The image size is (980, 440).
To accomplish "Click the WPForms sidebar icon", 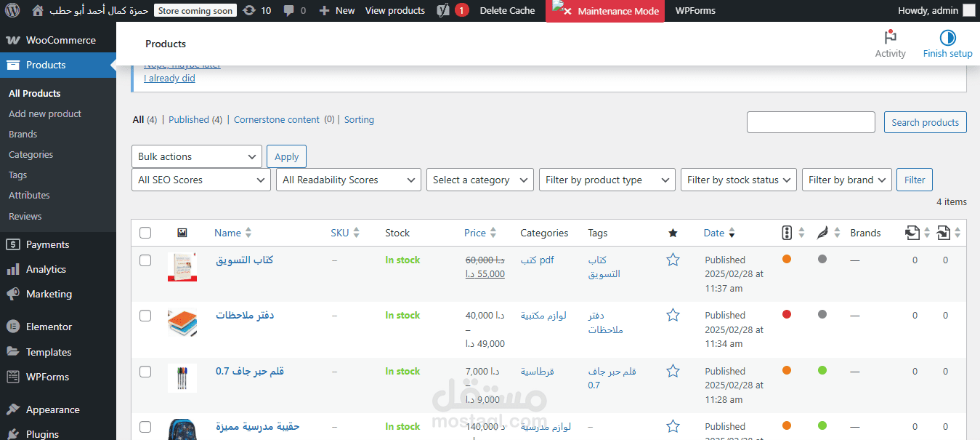I will click(x=13, y=377).
